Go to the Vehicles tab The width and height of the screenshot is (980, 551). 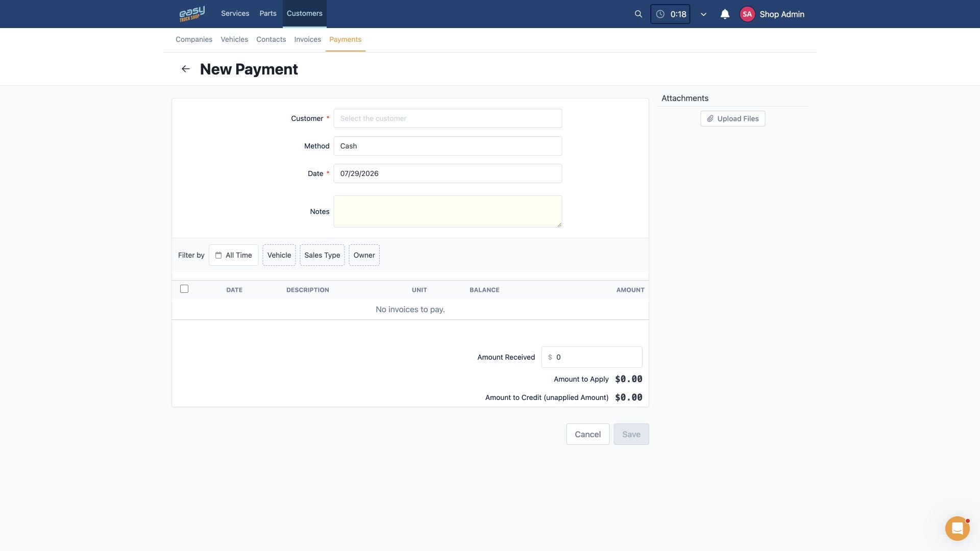[234, 39]
